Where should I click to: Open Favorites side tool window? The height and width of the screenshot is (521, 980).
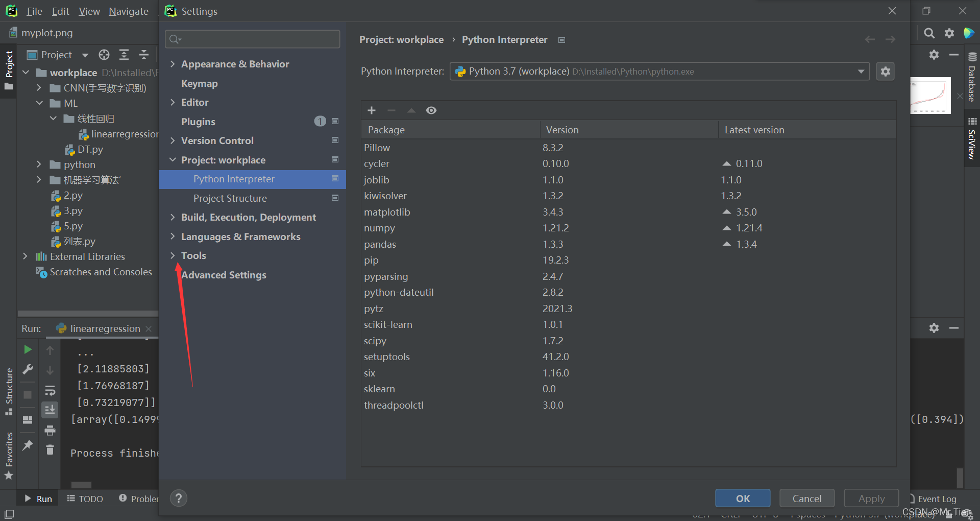[x=9, y=456]
